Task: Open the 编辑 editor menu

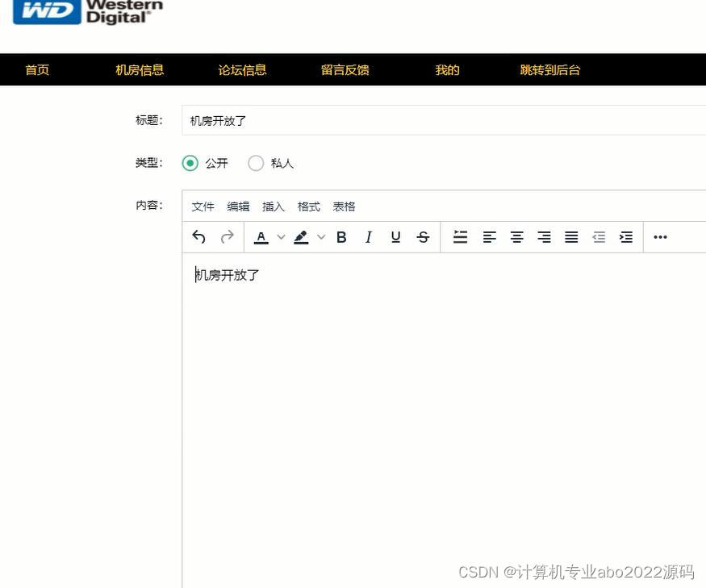Action: coord(238,206)
